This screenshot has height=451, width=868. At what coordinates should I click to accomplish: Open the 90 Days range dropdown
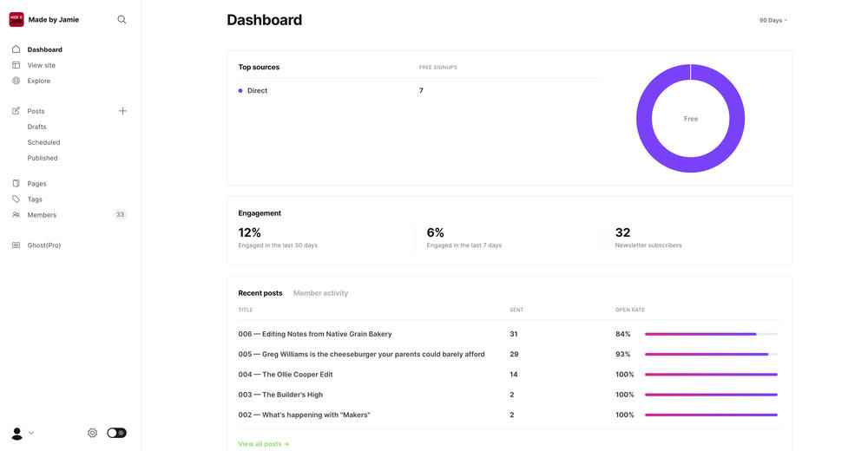773,20
